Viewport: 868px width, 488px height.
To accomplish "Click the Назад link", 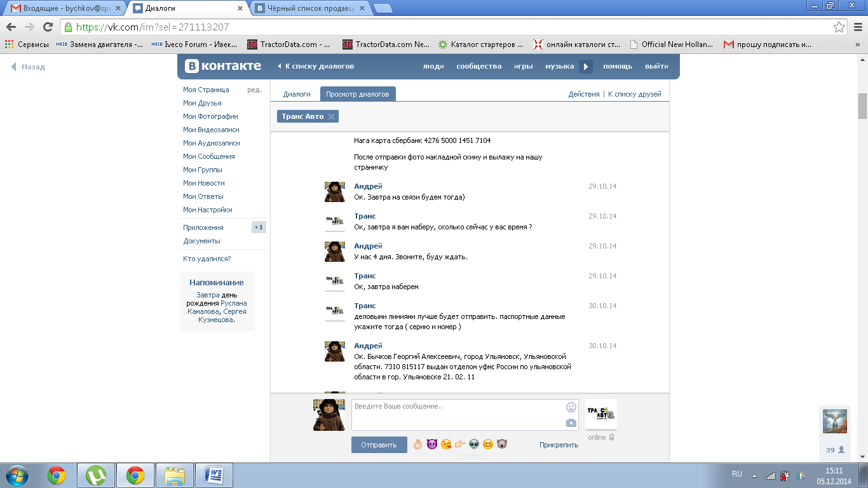I will point(28,67).
